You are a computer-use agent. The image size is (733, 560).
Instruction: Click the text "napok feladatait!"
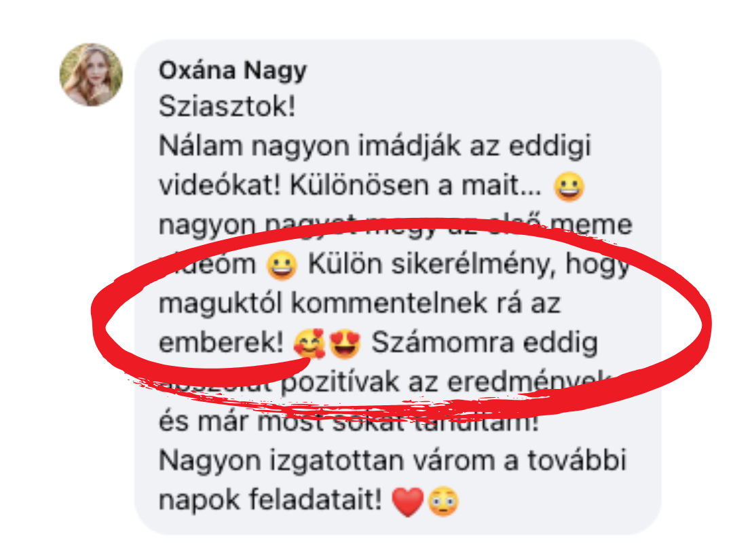pos(271,500)
